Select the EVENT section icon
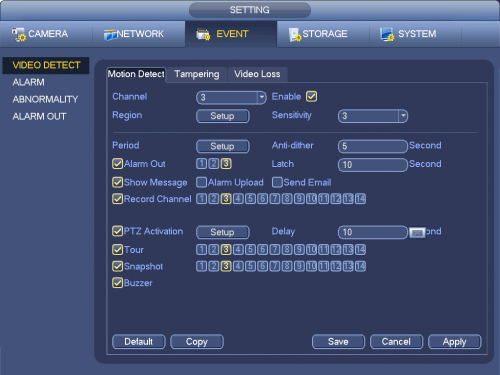The height and width of the screenshot is (375, 500). point(203,34)
